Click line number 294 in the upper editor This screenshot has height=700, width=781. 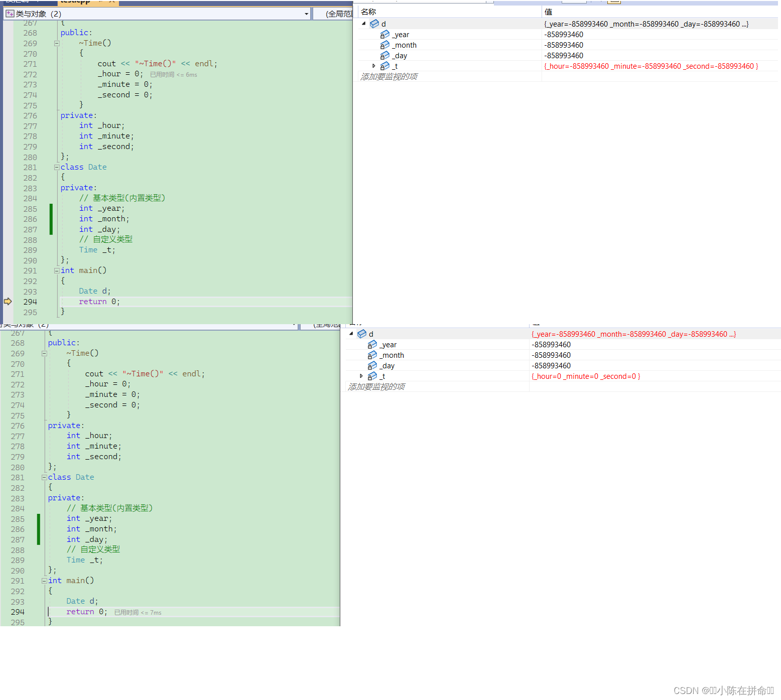tap(30, 302)
